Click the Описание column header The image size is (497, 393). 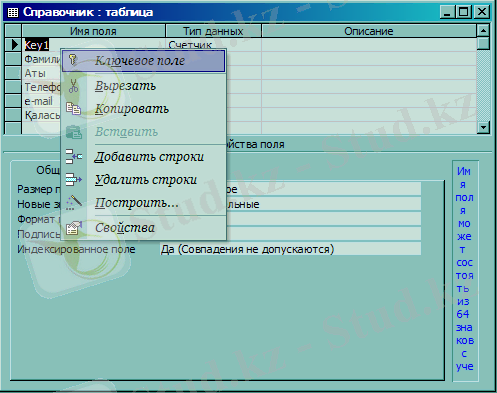[369, 31]
